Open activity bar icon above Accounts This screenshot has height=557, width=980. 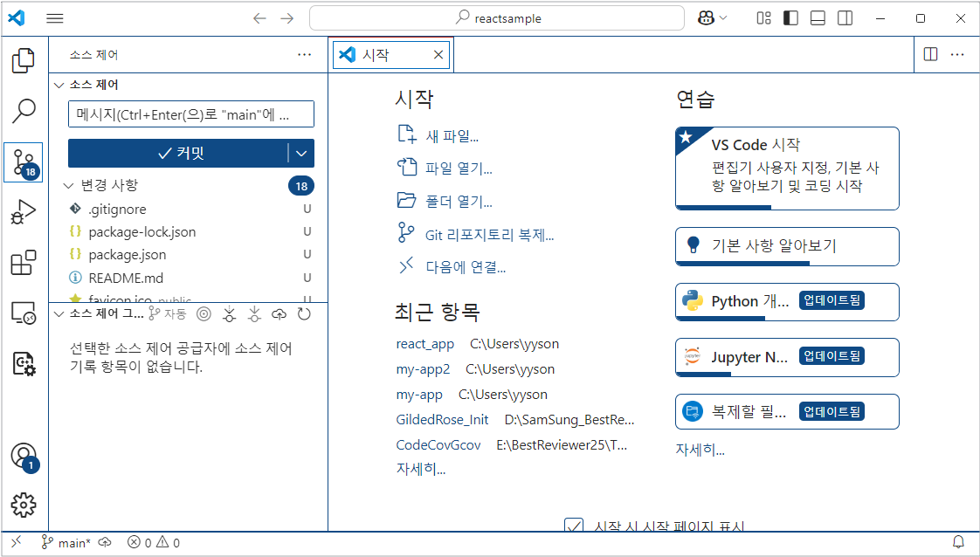tap(24, 363)
